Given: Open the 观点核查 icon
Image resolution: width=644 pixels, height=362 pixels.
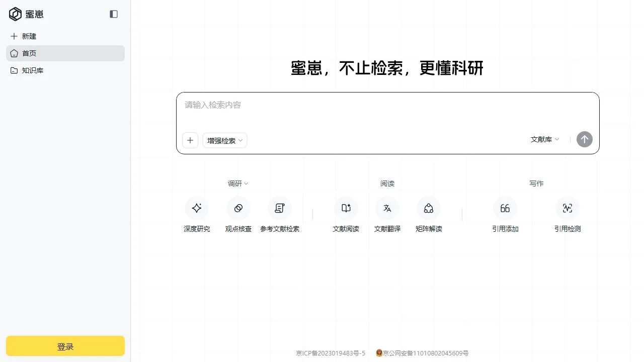Looking at the screenshot, I should (x=238, y=208).
